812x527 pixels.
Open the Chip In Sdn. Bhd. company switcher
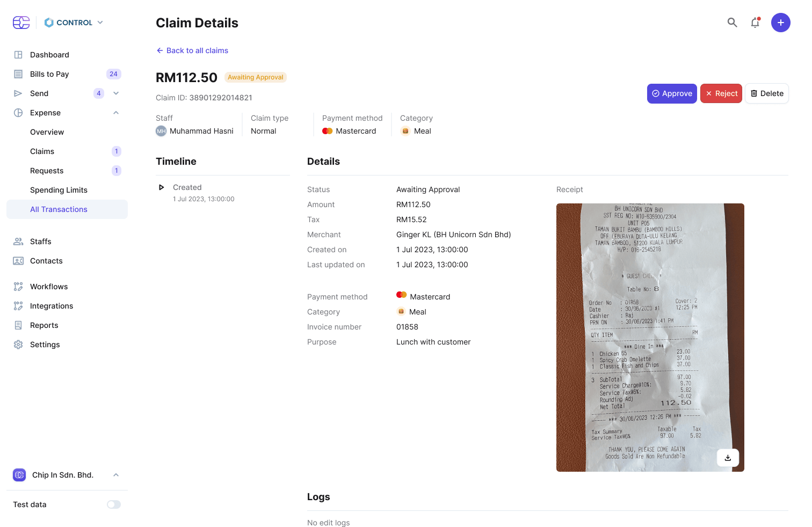(x=67, y=475)
